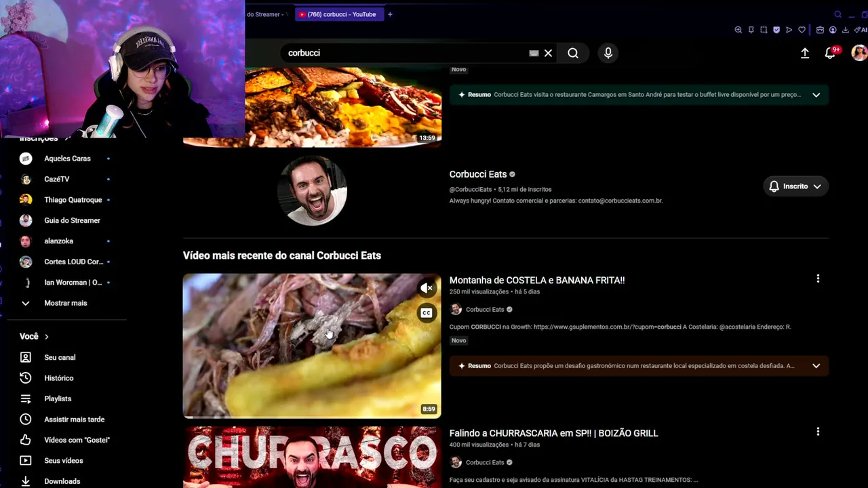868x488 pixels.
Task: Open the Aqueles Caras subscription
Action: (x=66, y=159)
